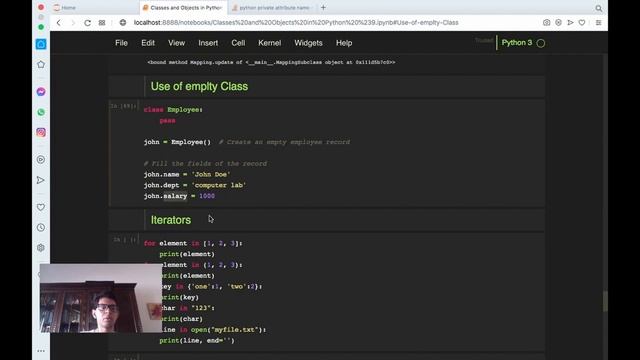Image resolution: width=640 pixels, height=360 pixels.
Task: Click the notebook vertical scrollbar thumb
Action: pos(605,301)
